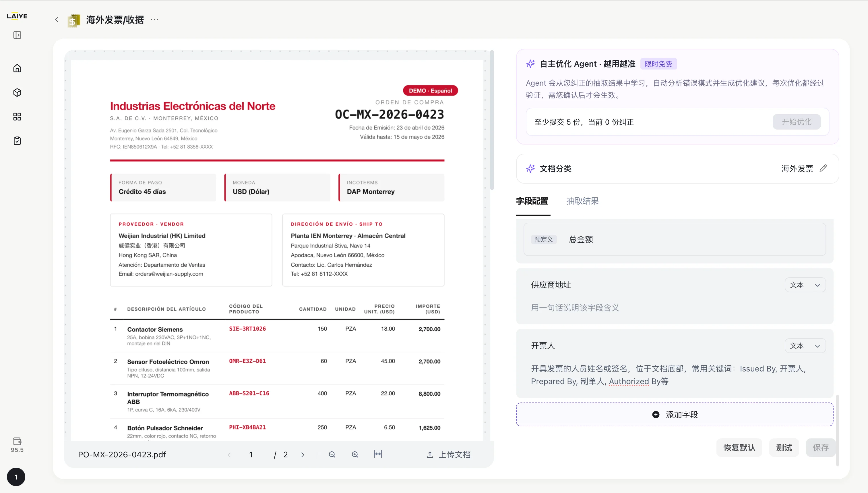Image resolution: width=868 pixels, height=493 pixels.
Task: Click the field list vertical scrollbar
Action: 837,430
